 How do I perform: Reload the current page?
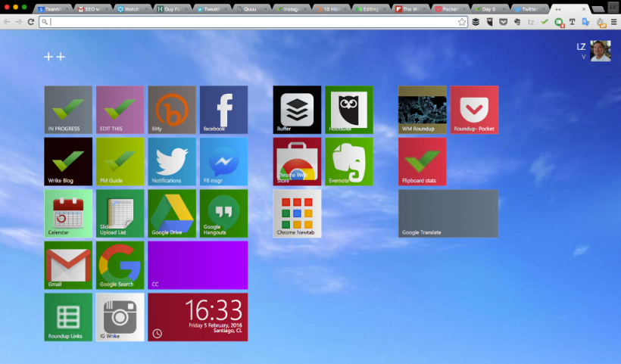[x=31, y=22]
